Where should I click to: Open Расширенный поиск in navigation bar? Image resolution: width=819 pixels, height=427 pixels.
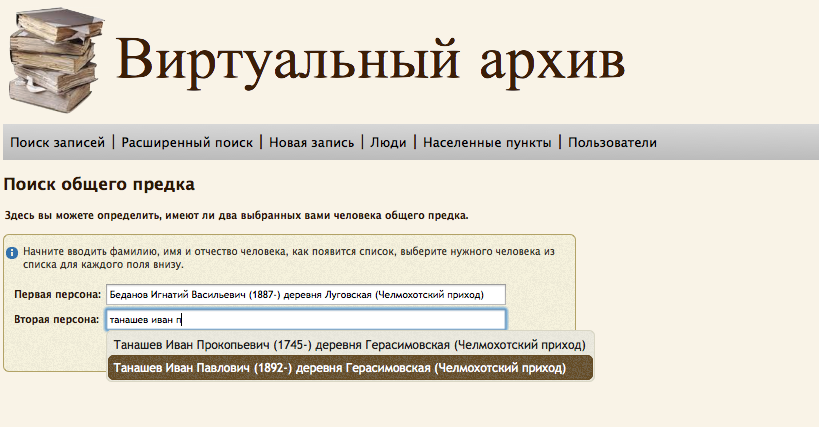pyautogui.click(x=187, y=143)
